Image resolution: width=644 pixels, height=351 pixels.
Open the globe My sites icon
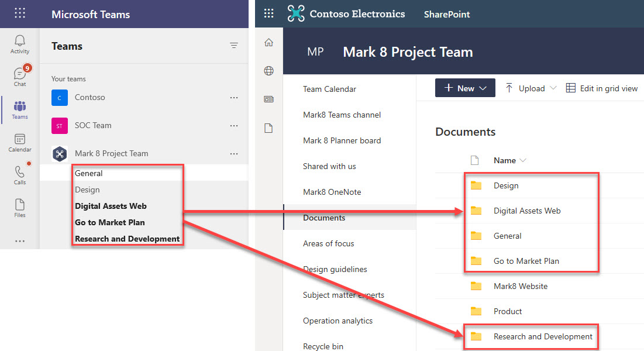coord(268,71)
